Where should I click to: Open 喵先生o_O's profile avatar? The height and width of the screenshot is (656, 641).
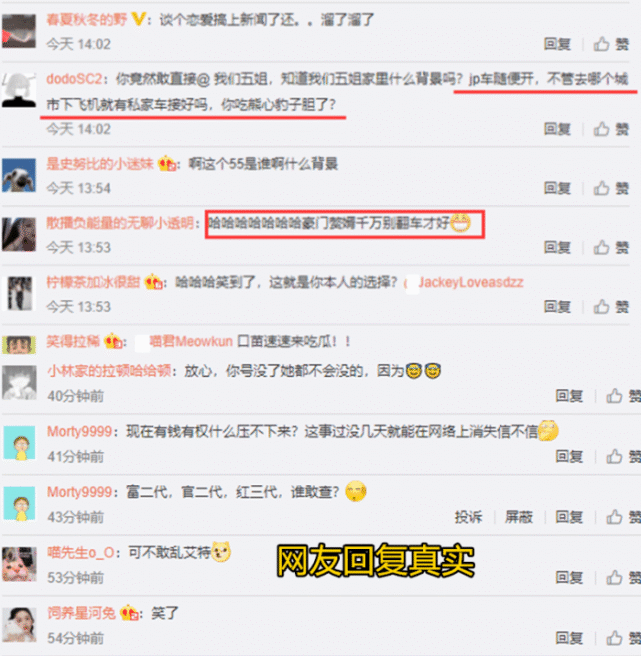coord(19,564)
